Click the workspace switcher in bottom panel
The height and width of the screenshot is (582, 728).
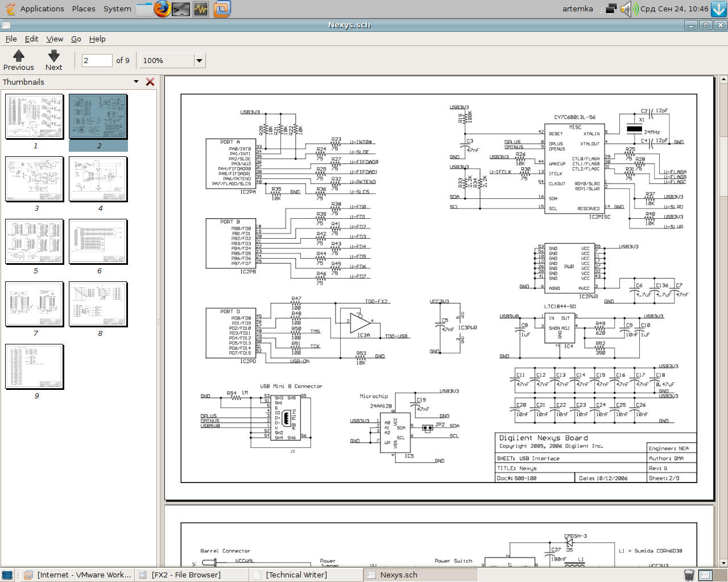705,575
